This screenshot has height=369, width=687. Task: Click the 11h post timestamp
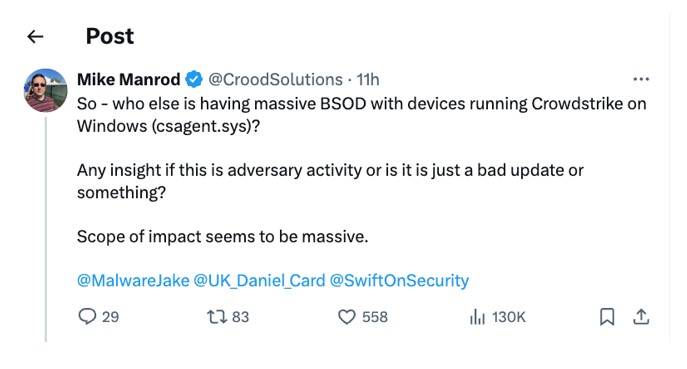(x=368, y=80)
